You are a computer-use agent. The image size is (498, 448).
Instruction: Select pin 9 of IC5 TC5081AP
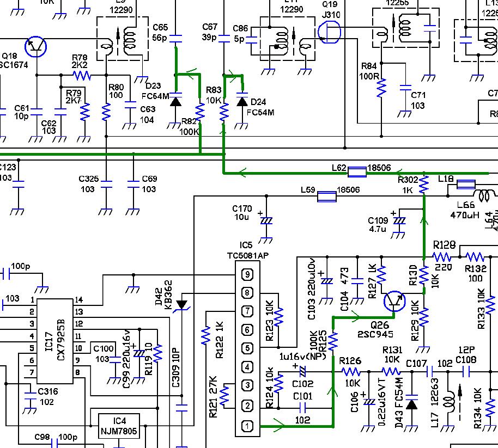point(247,274)
